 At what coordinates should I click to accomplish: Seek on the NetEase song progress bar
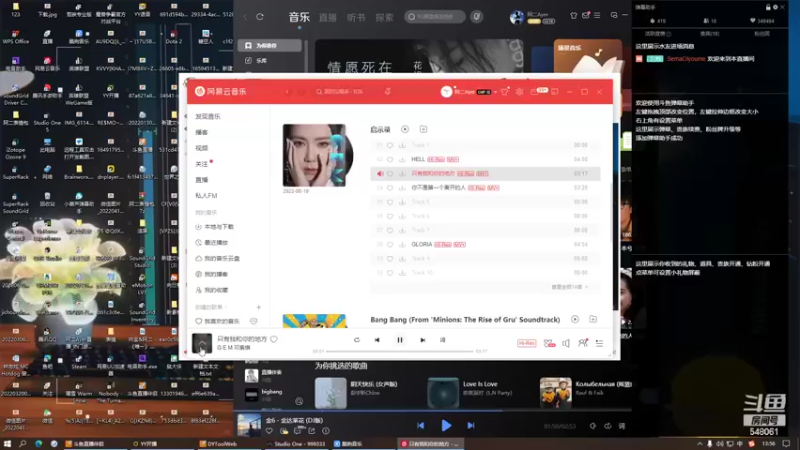point(399,351)
